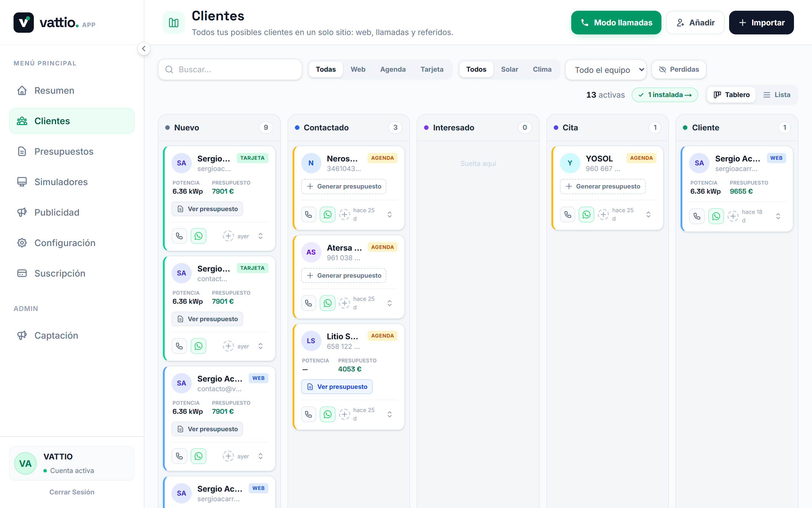Expand stage selector on Cliente Sergio card

[x=778, y=216]
